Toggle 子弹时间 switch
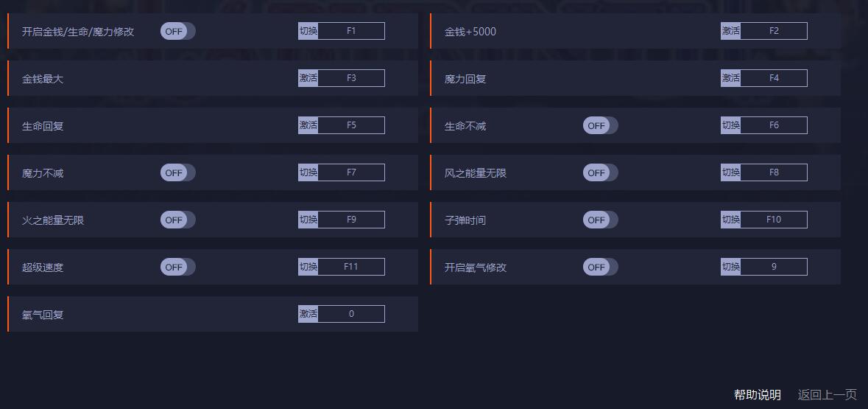The height and width of the screenshot is (409, 868). [600, 220]
